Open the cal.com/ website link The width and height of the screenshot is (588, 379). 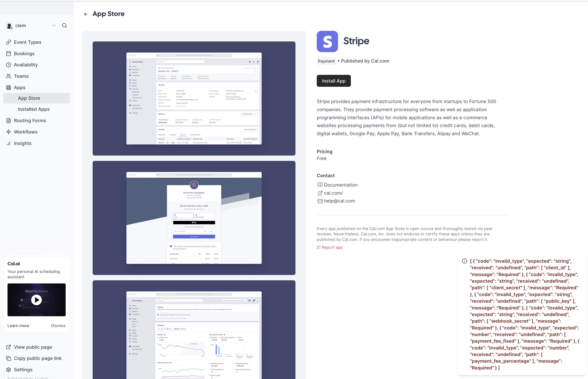[333, 192]
